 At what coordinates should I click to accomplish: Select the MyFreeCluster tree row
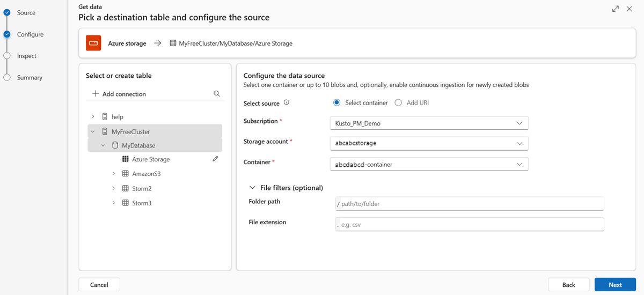[x=155, y=131]
